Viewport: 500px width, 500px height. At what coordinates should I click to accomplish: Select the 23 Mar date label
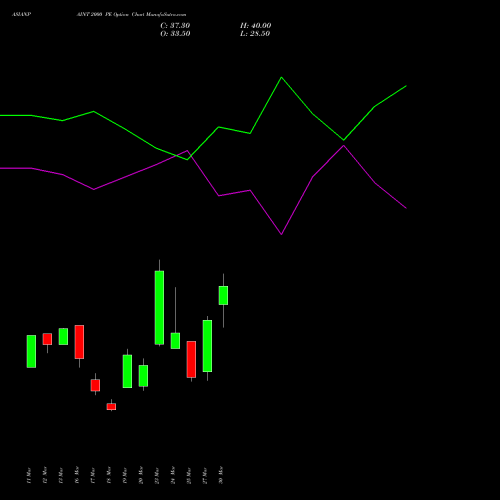click(x=157, y=475)
